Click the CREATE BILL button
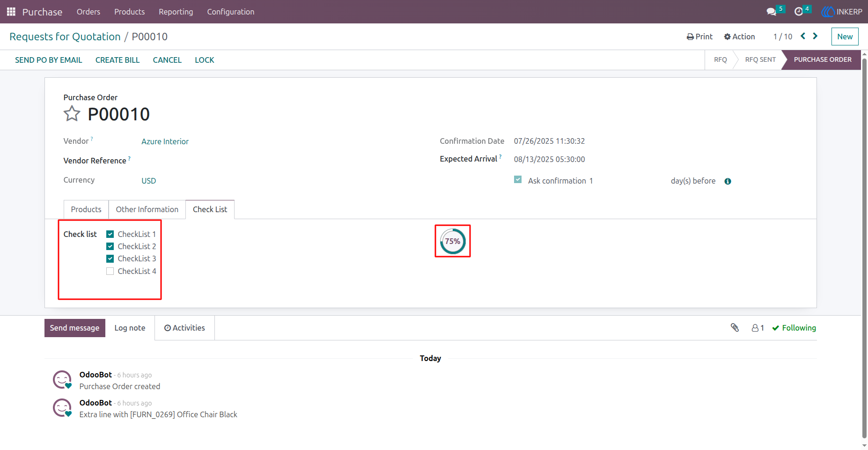 (118, 60)
